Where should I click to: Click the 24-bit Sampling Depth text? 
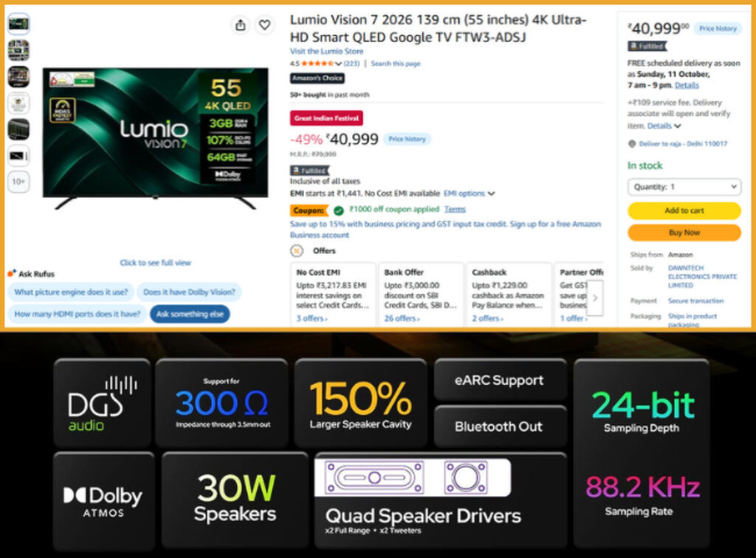(642, 412)
